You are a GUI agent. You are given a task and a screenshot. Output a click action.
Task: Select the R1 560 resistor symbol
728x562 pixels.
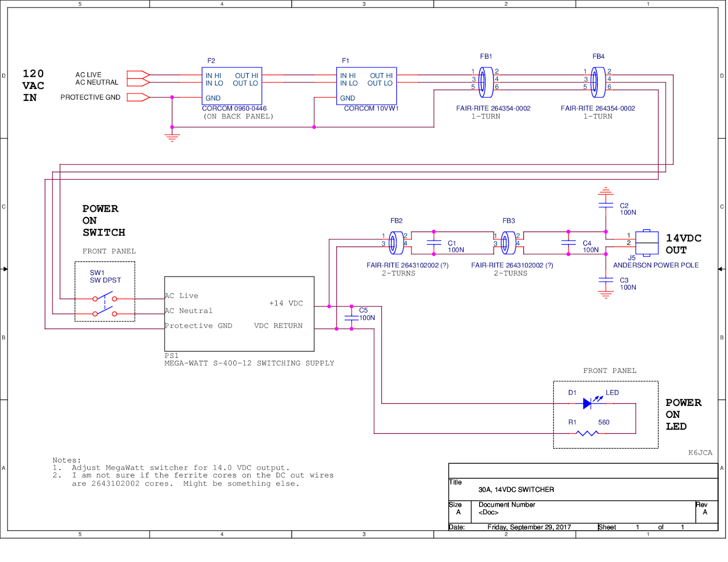[x=587, y=433]
